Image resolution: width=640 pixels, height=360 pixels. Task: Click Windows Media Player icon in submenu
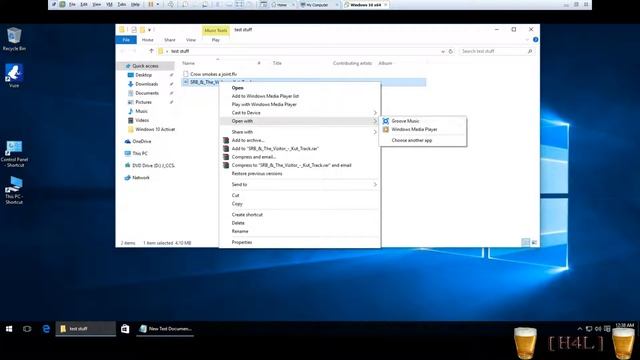(386, 129)
